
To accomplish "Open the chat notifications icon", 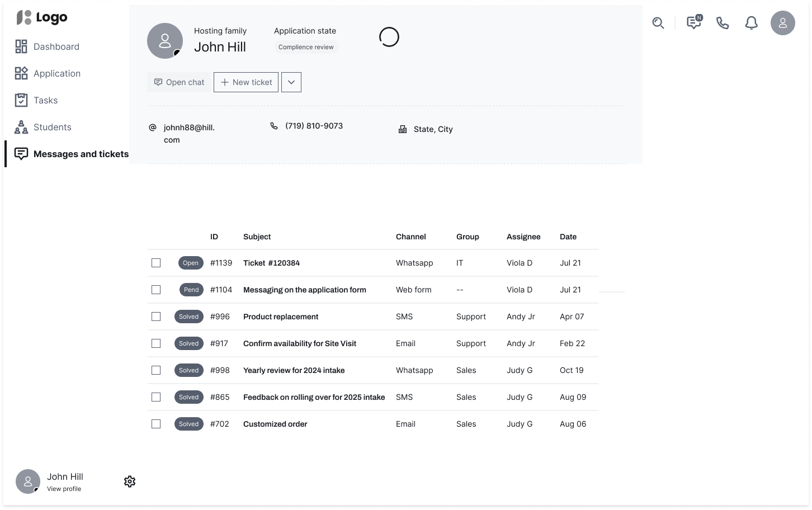I will [693, 23].
